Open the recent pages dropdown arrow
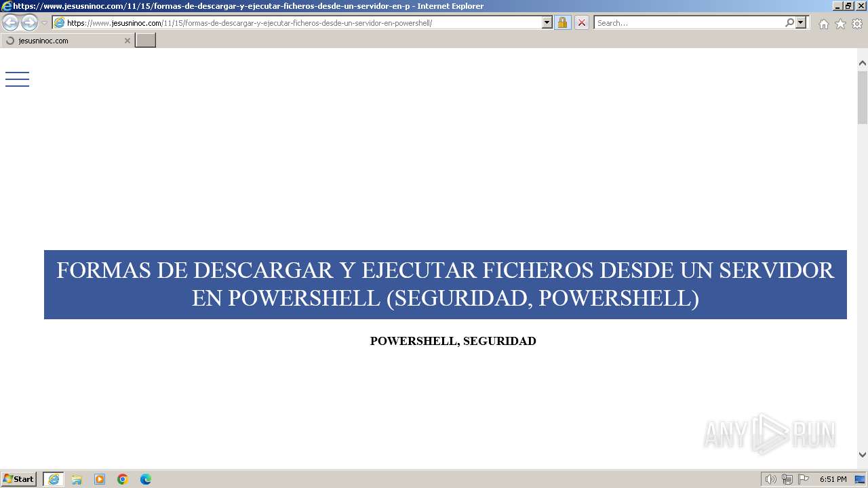 click(44, 23)
